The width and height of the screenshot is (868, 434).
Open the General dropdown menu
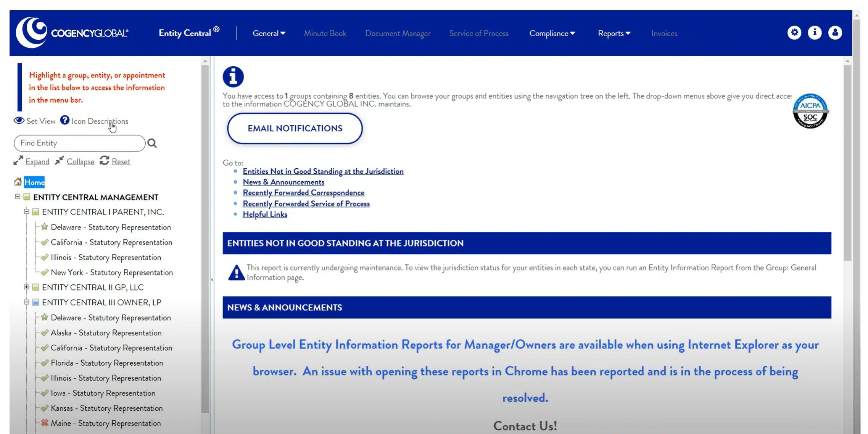pos(269,34)
